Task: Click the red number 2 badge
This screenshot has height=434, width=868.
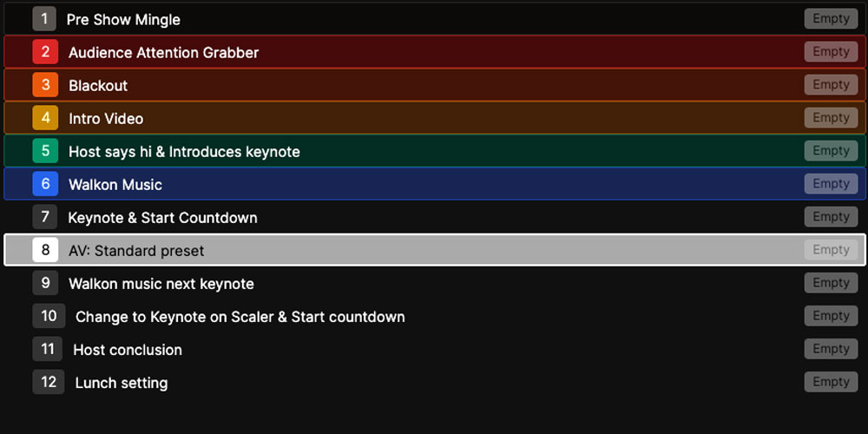Action: pos(45,52)
